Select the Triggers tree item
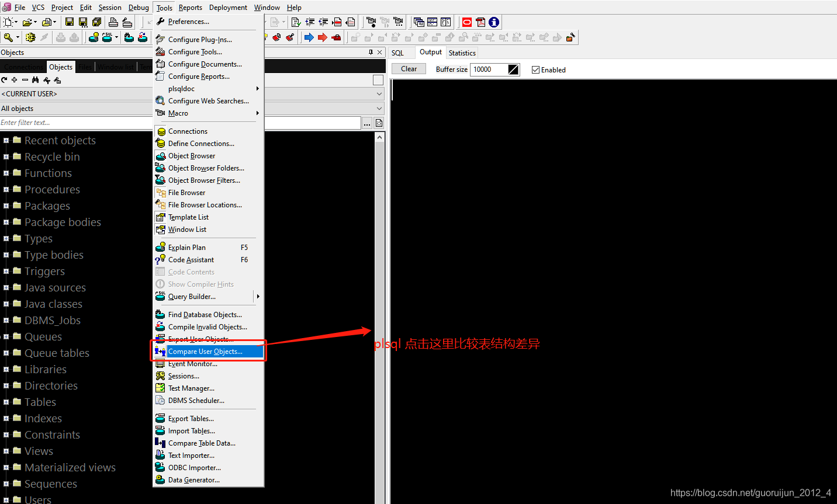The width and height of the screenshot is (837, 504). [44, 271]
